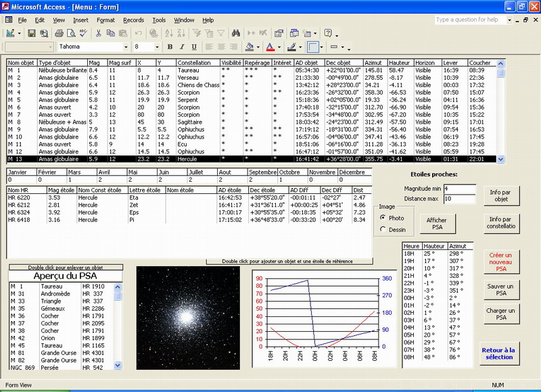Open the Records menu
This screenshot has height=392, width=541.
point(133,20)
